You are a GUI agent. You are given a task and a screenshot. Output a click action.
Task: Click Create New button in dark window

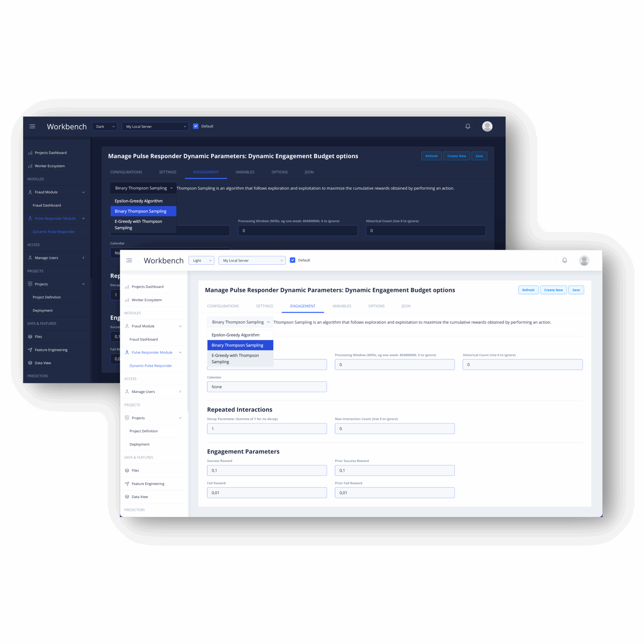(457, 156)
